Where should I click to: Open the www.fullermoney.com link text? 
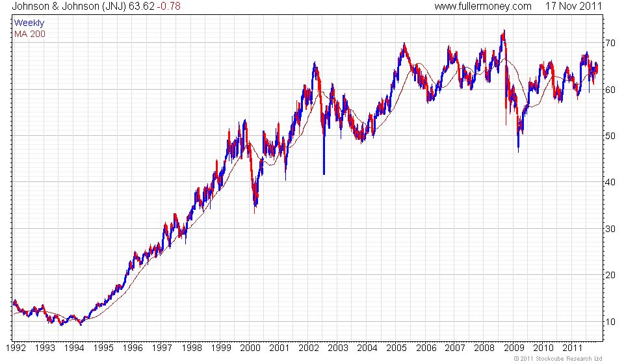coord(483,6)
